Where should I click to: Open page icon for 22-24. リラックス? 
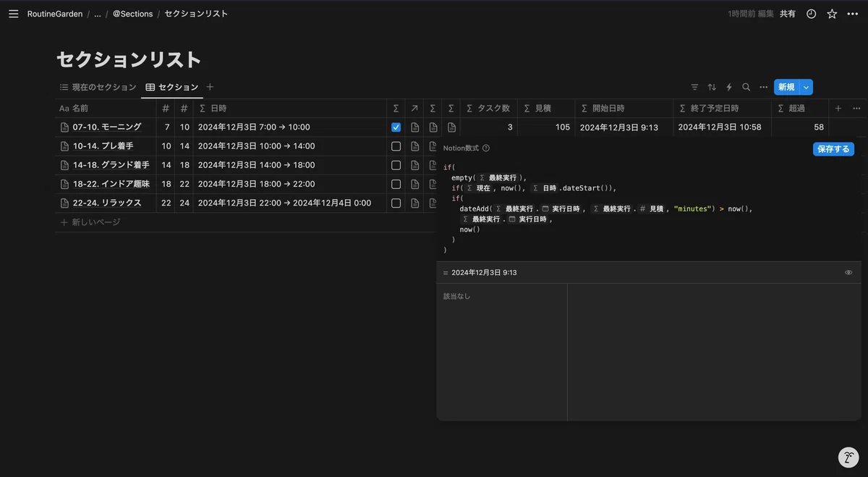coord(64,203)
